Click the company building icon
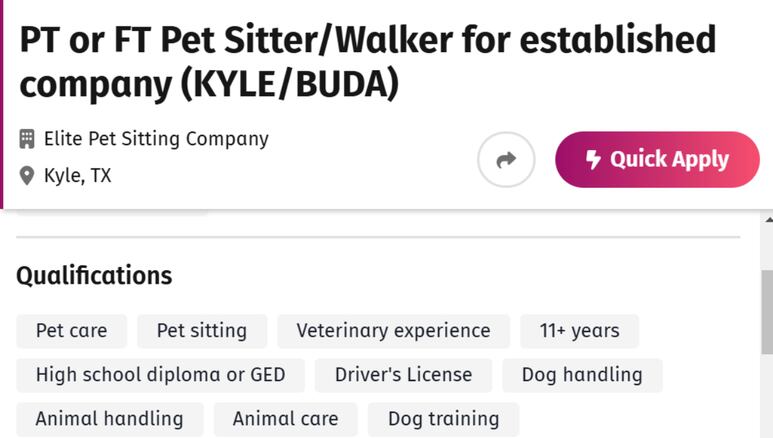The image size is (773, 438). coord(27,139)
